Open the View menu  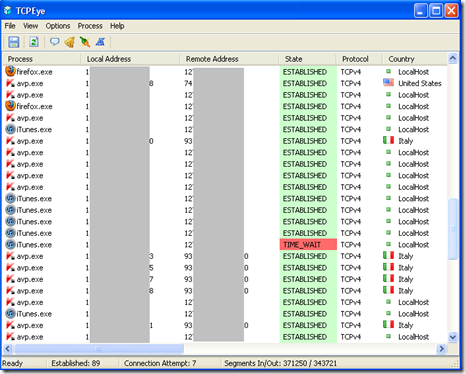click(30, 26)
